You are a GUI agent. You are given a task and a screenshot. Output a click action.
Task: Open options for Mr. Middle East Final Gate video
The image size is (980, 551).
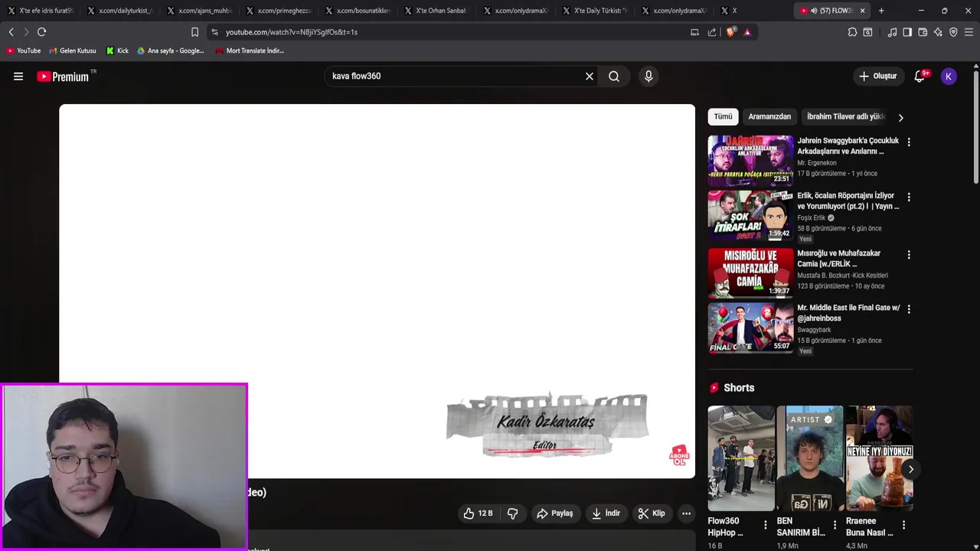909,309
